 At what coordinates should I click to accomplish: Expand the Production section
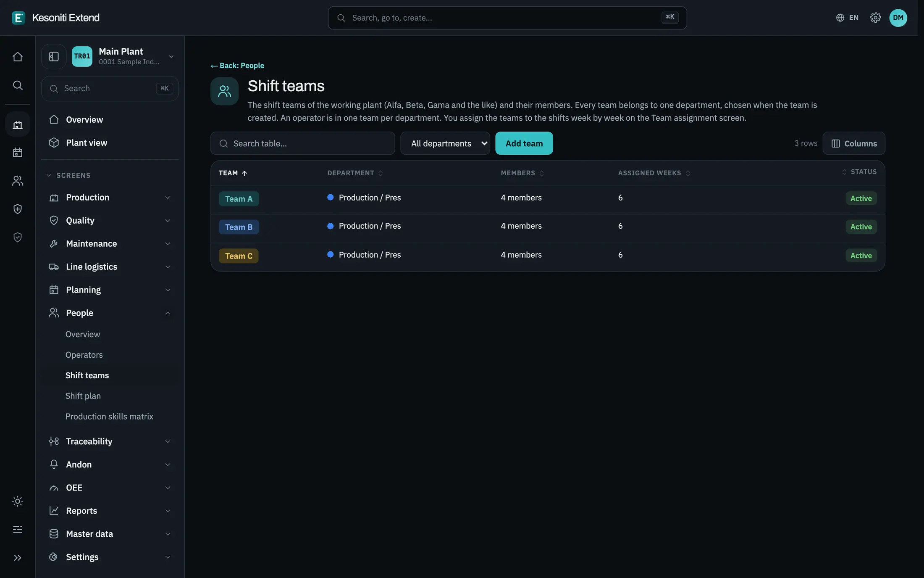(x=110, y=197)
